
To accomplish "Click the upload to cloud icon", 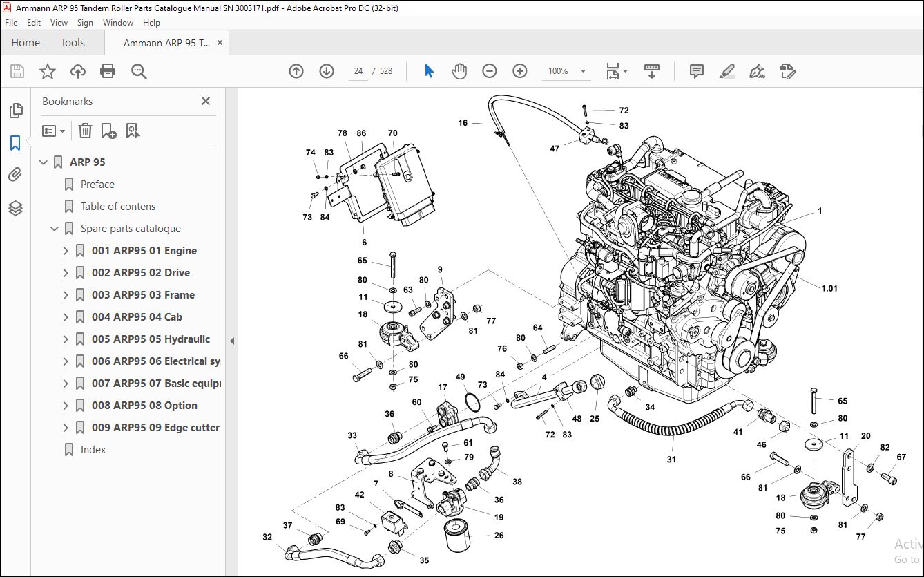I will [78, 71].
